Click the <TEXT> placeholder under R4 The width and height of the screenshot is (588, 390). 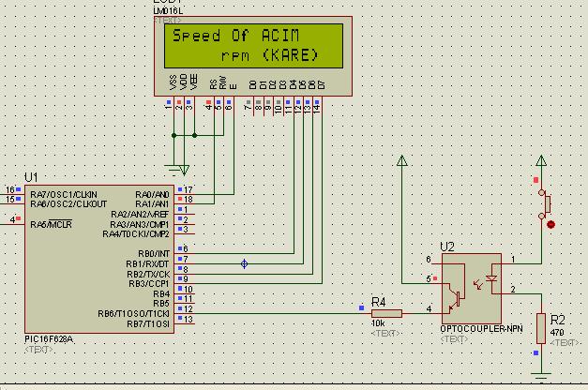pyautogui.click(x=385, y=334)
